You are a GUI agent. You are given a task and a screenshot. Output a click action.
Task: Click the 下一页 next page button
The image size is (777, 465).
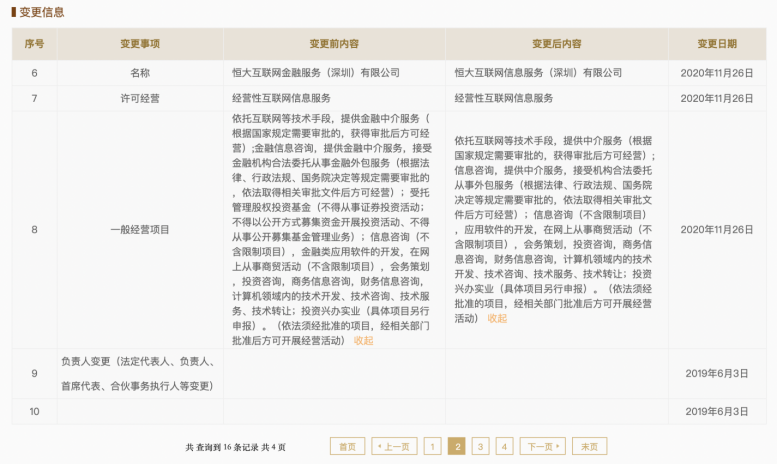(543, 446)
